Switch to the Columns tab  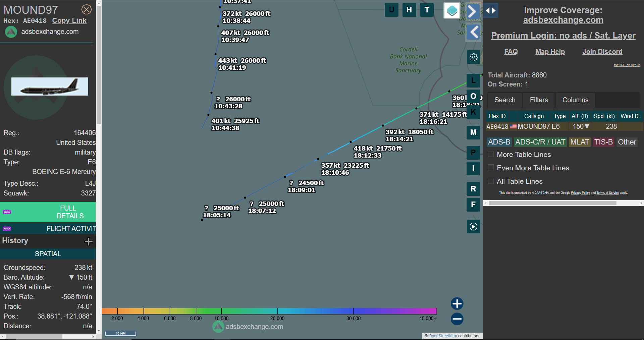pos(575,100)
